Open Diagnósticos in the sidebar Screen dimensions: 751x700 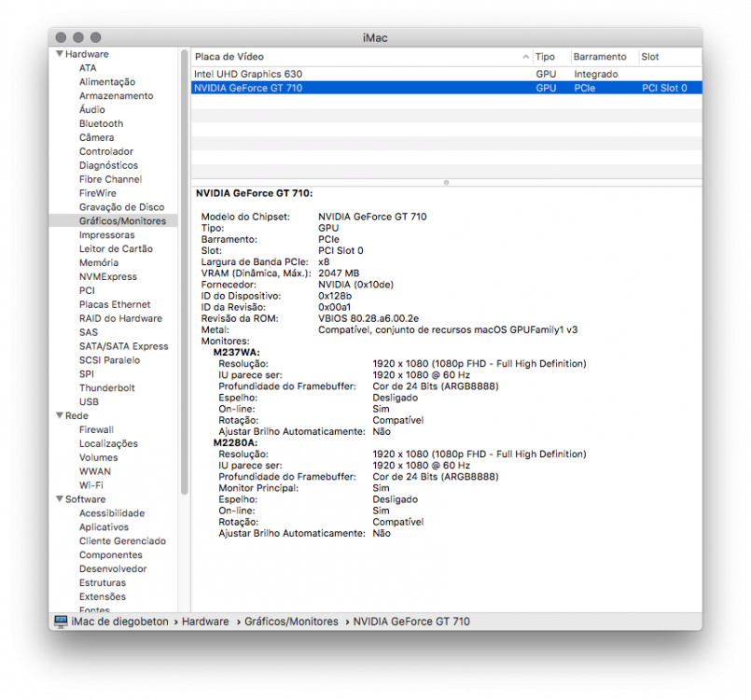(x=109, y=165)
